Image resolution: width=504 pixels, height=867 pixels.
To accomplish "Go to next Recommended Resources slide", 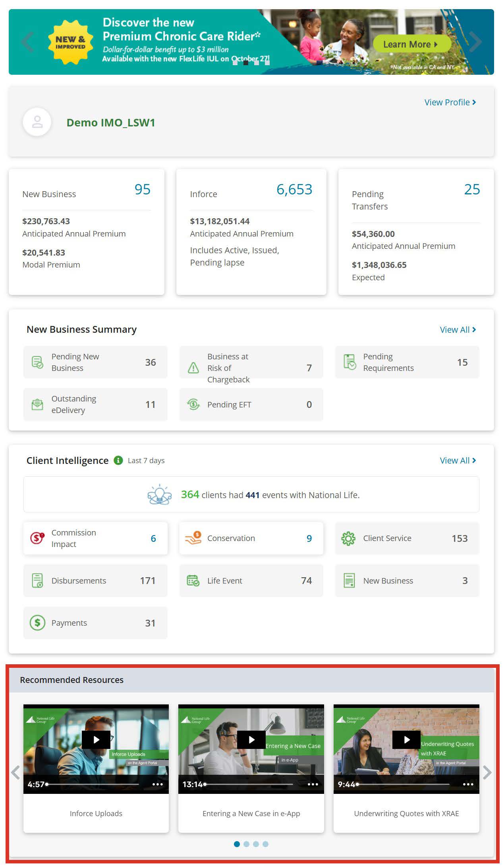I will click(x=487, y=772).
